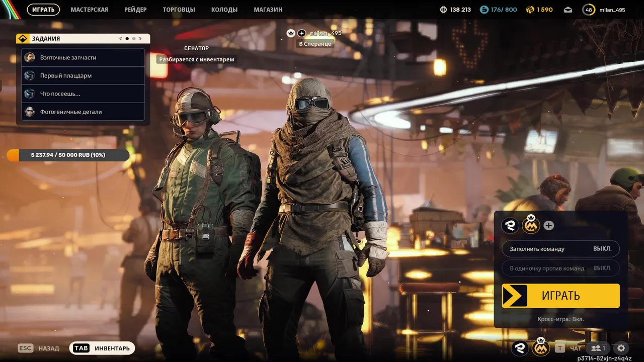Start the match with the yellow ИГРАТЬ button

click(560, 296)
